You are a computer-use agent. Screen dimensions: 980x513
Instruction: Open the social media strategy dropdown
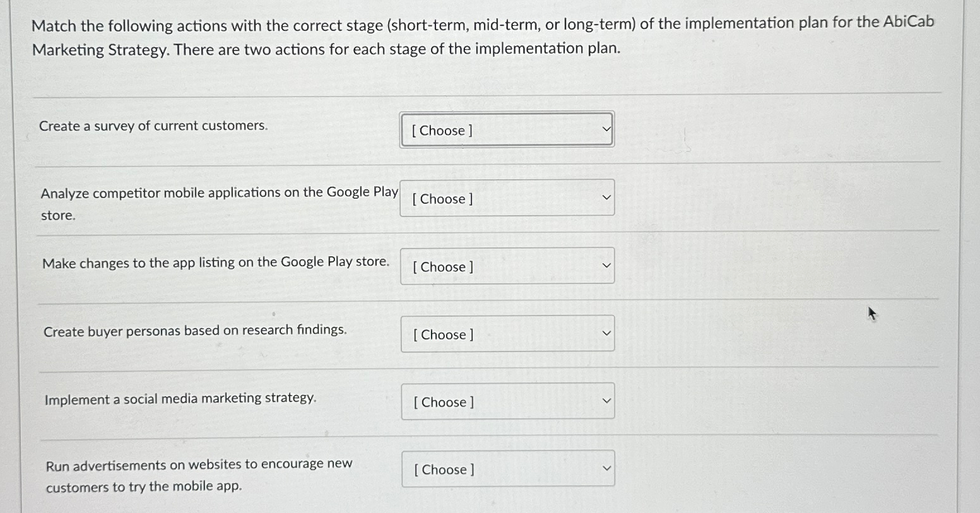pos(506,401)
